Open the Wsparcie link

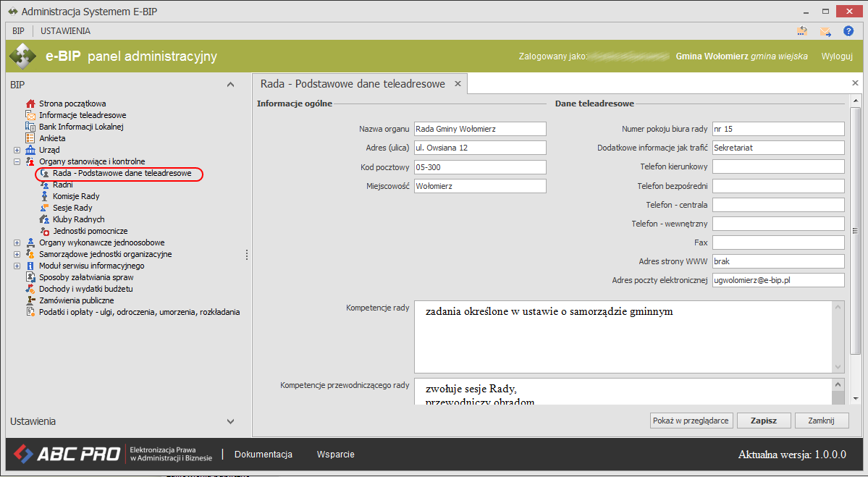click(335, 455)
